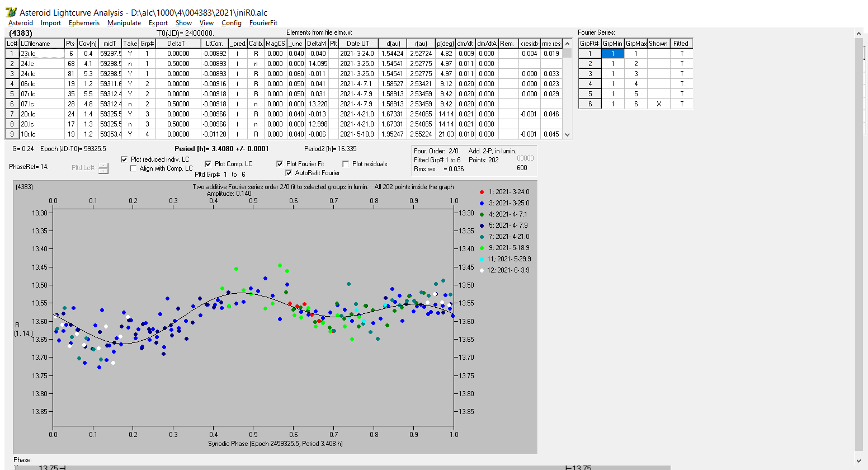Select the 23r.lc filename cell
Screen dimensions: 868x470
pos(41,54)
